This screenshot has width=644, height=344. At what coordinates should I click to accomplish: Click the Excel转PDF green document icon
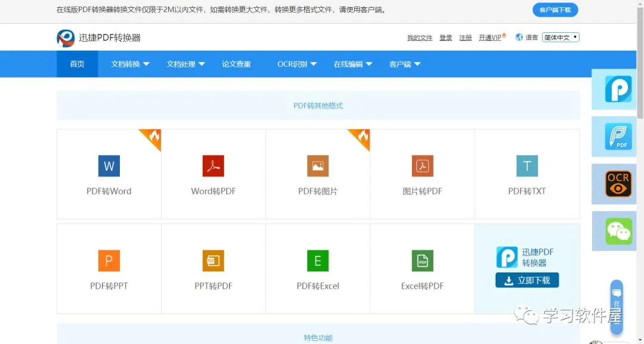pos(423,261)
